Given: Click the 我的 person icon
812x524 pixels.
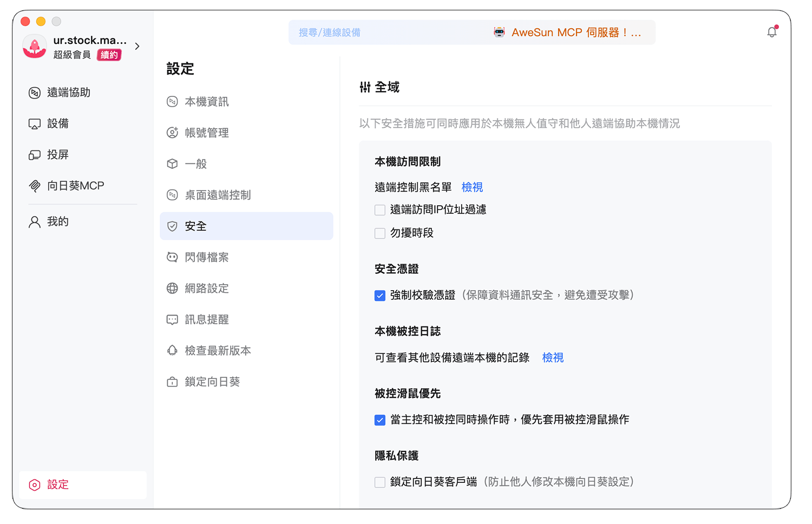Looking at the screenshot, I should (35, 222).
